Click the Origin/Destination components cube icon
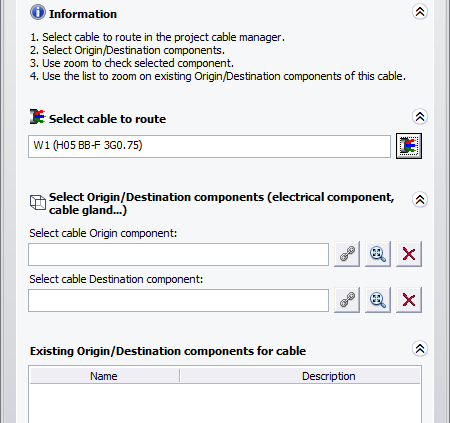Image resolution: width=450 pixels, height=423 pixels. coord(38,202)
